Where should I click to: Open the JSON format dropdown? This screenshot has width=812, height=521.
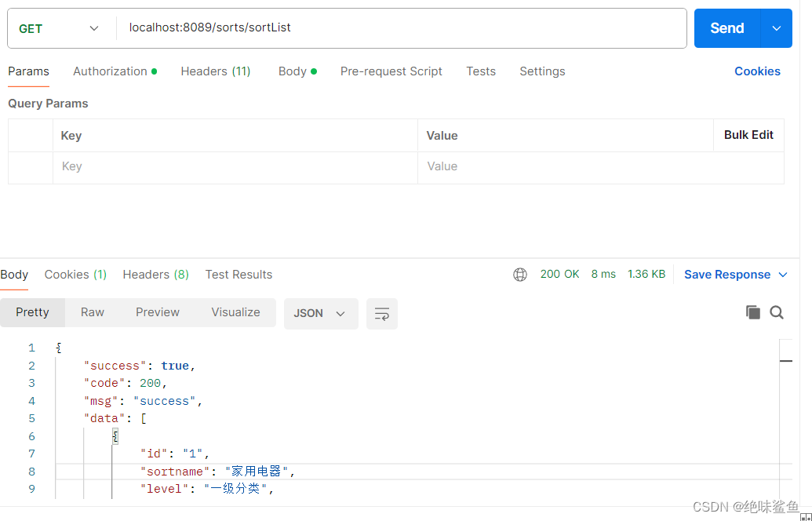[321, 312]
